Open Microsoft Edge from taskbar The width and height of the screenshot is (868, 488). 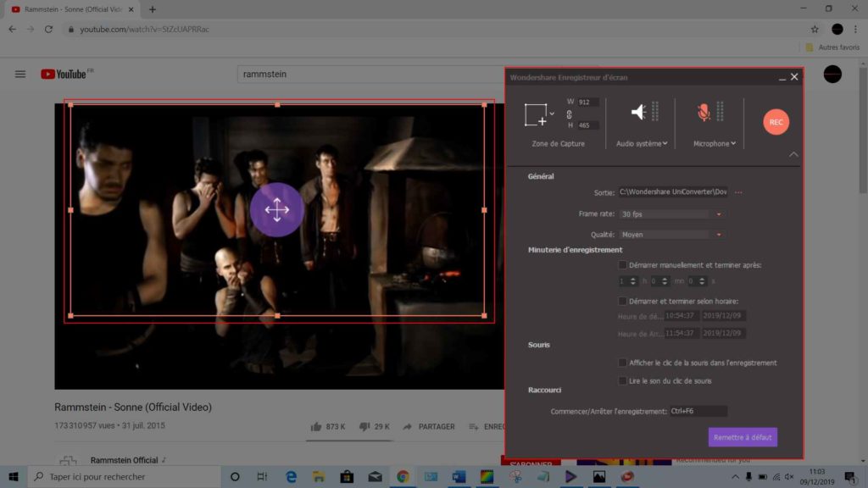point(291,476)
